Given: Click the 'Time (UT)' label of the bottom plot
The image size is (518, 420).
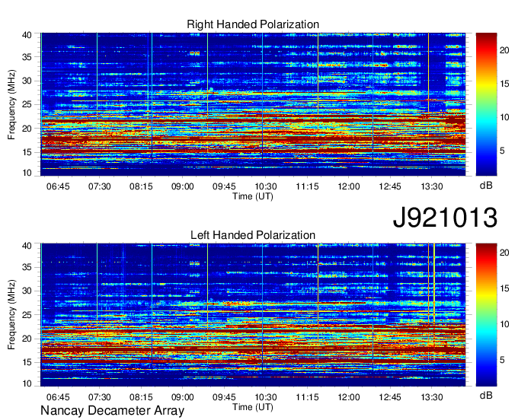Looking at the screenshot, I should (253, 407).
